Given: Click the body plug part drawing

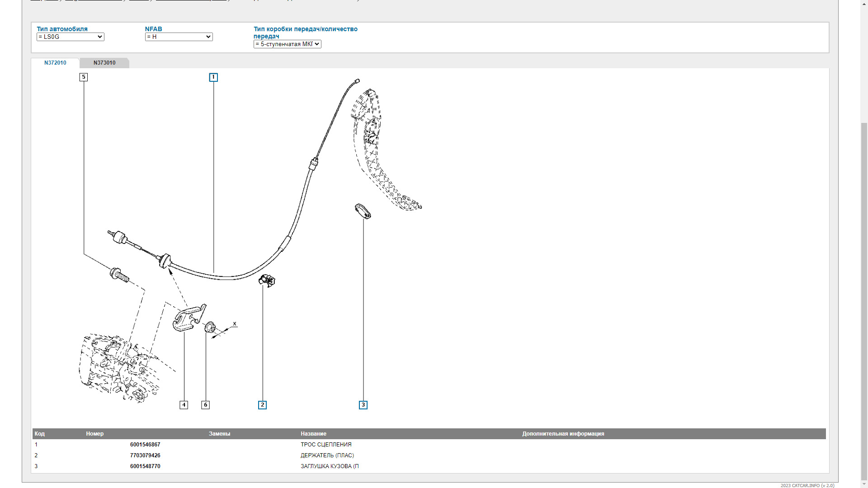Looking at the screenshot, I should [363, 211].
